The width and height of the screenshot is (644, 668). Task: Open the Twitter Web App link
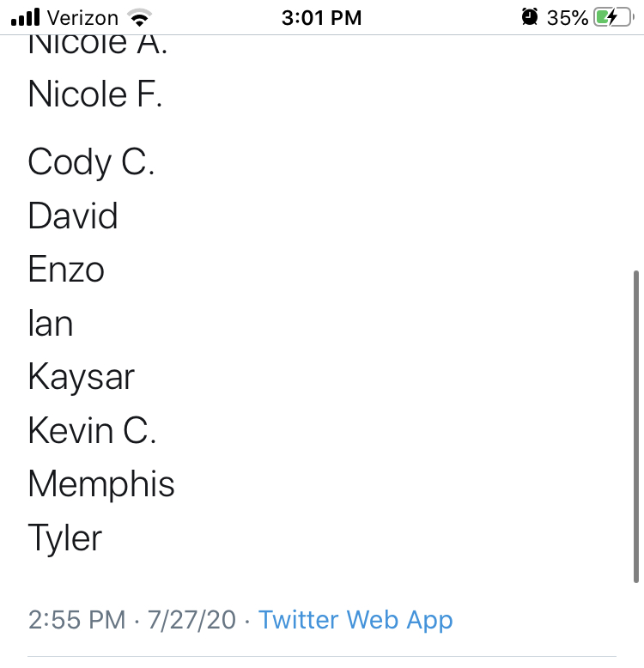[x=355, y=620]
